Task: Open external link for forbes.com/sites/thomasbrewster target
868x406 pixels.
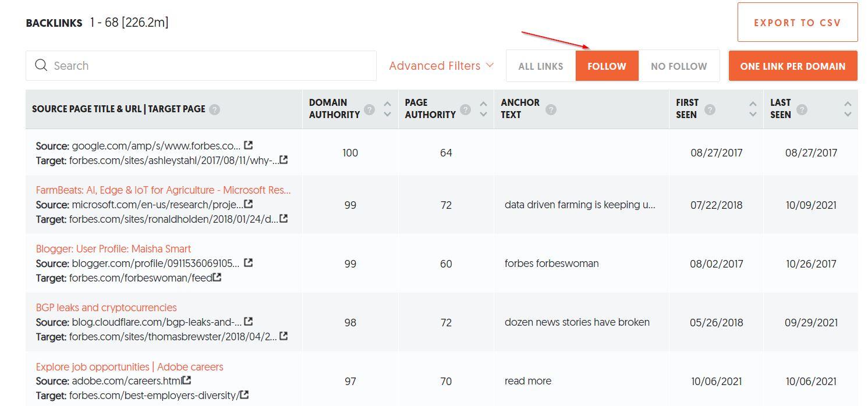Action: [x=284, y=336]
